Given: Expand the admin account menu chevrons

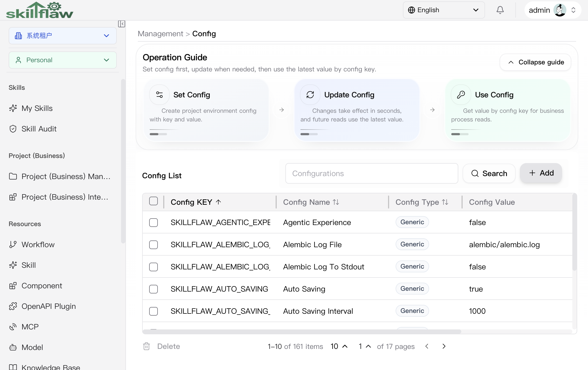Looking at the screenshot, I should tap(573, 10).
